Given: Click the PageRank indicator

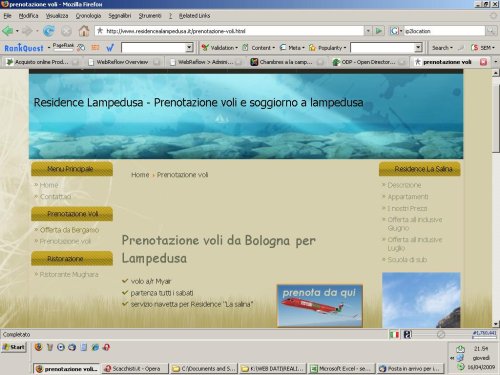Looking at the screenshot, I should pyautogui.click(x=63, y=47).
